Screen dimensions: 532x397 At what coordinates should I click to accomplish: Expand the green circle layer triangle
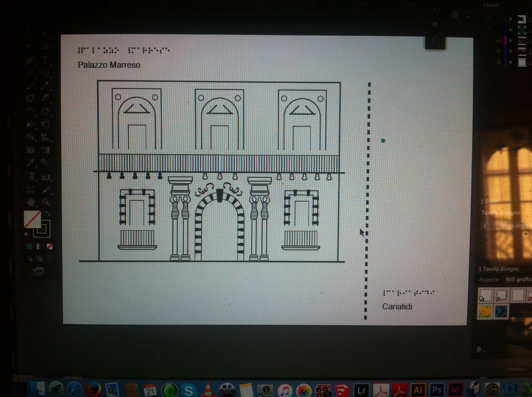511,30
